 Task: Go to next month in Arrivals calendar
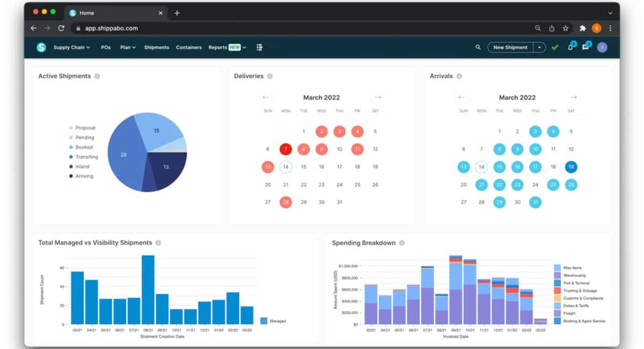pos(574,97)
